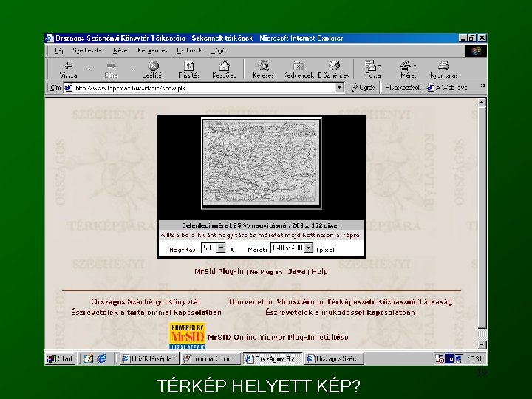Go to Kezdőlap (Home) via house icon
The height and width of the screenshot is (399, 532).
tap(224, 66)
